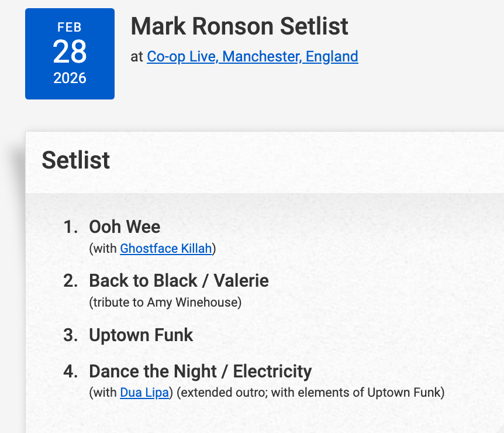Select the Back to Black / Valerie song
Image resolution: width=504 pixels, height=433 pixels.
[x=179, y=281]
